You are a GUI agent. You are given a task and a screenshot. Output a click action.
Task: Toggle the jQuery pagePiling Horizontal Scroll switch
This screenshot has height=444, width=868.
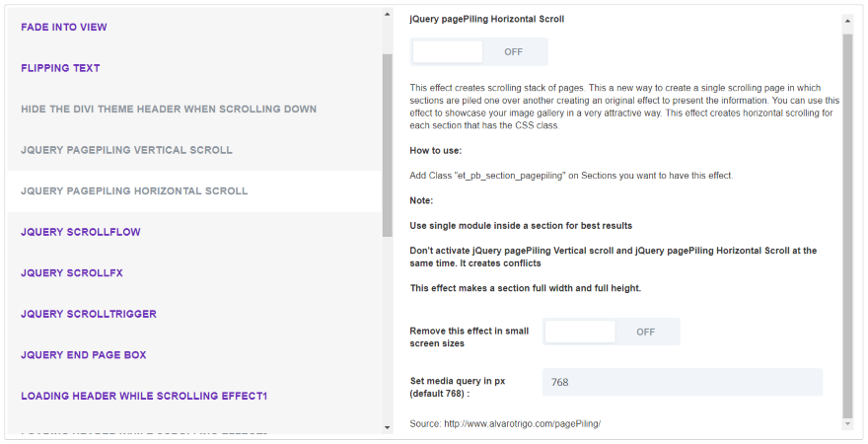tap(479, 51)
